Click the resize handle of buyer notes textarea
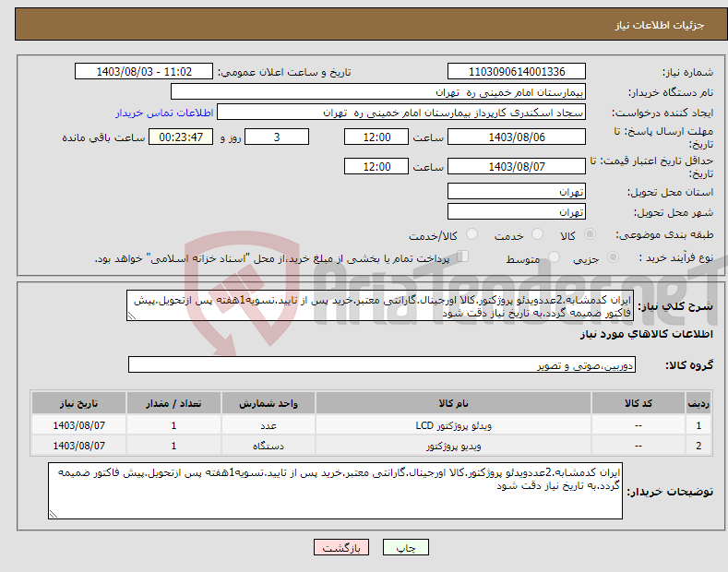Viewport: 728px width, 572px height. tap(53, 514)
